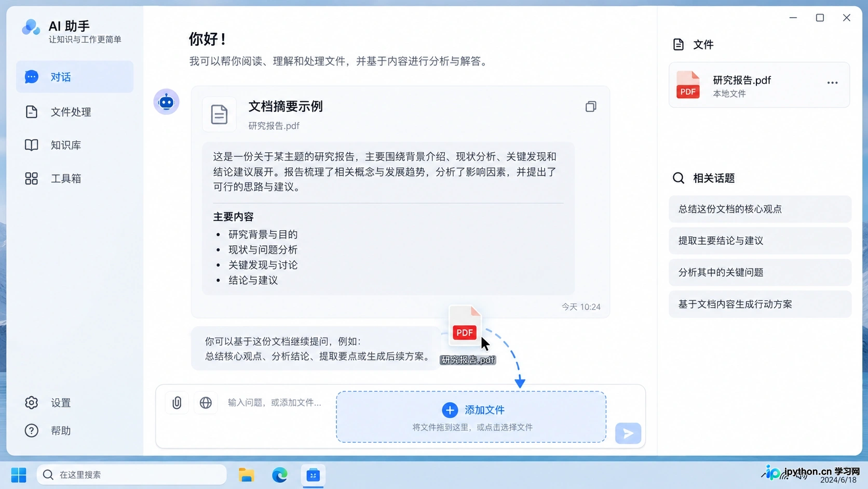
Task: Click 添加文件 to choose a file
Action: tap(471, 417)
